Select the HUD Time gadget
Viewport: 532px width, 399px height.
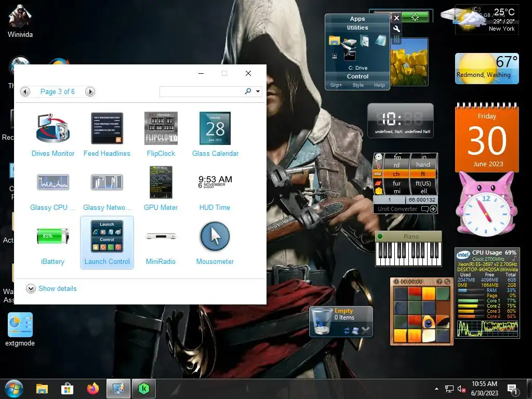click(215, 188)
